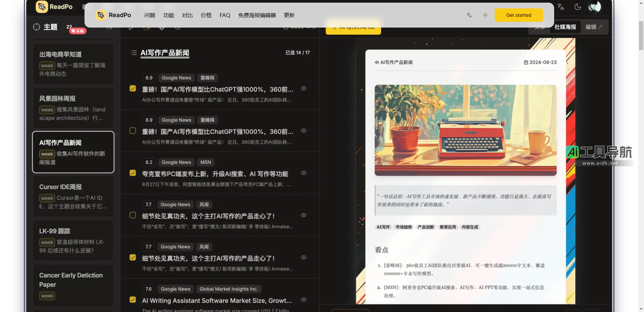This screenshot has width=644, height=312.
Task: Expand the LK-99 跟踪 topic entry
Action: click(x=73, y=240)
